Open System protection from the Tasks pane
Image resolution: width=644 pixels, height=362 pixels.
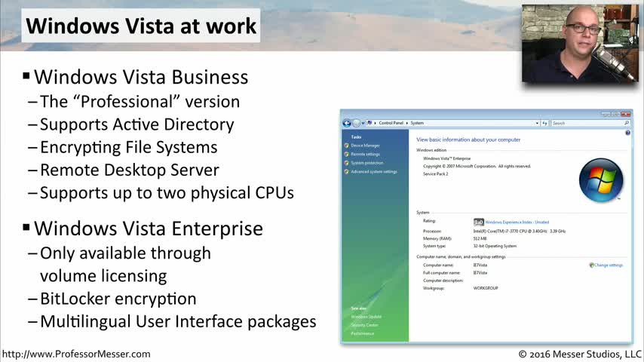tap(366, 163)
